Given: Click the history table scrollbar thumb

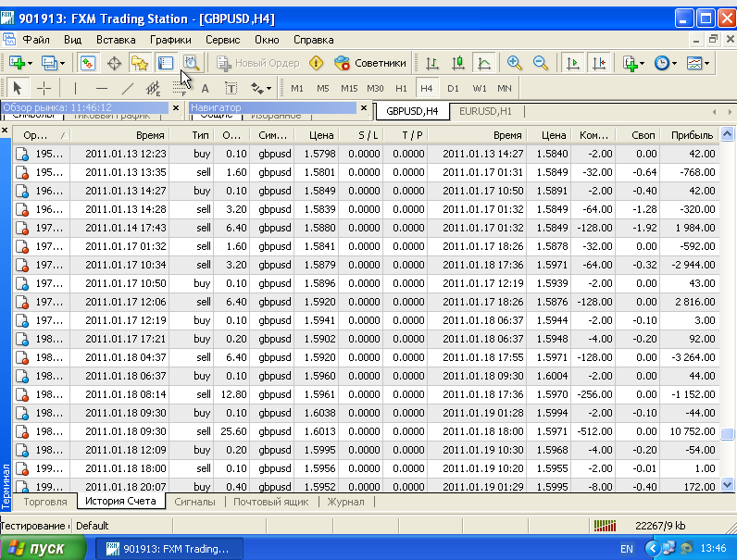Looking at the screenshot, I should (727, 434).
